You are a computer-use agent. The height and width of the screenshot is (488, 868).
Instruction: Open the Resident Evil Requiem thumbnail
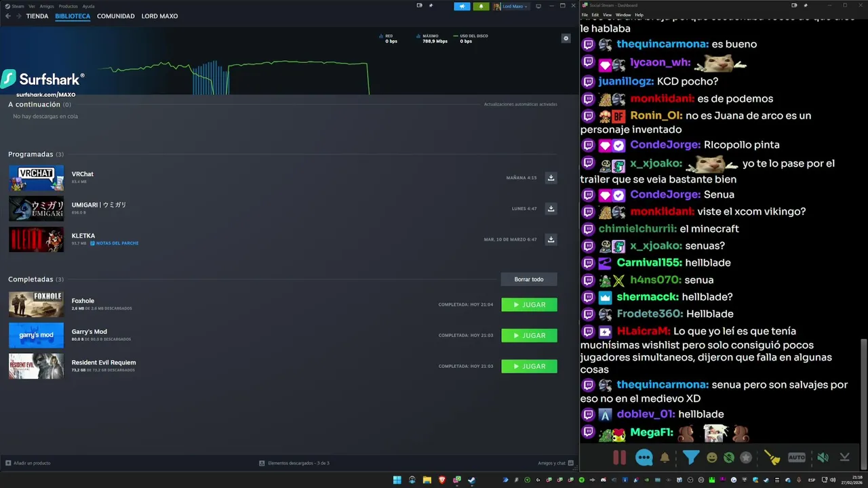click(x=36, y=366)
